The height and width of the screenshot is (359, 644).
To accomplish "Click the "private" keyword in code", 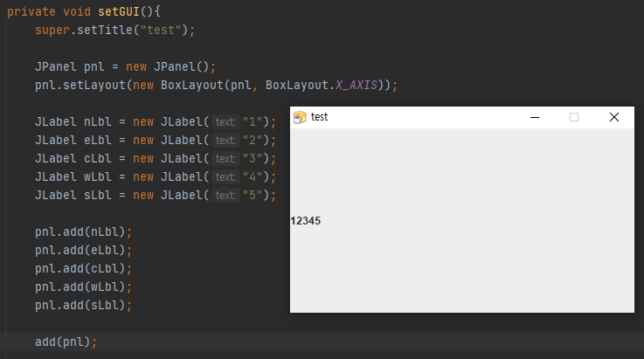I will coord(31,11).
